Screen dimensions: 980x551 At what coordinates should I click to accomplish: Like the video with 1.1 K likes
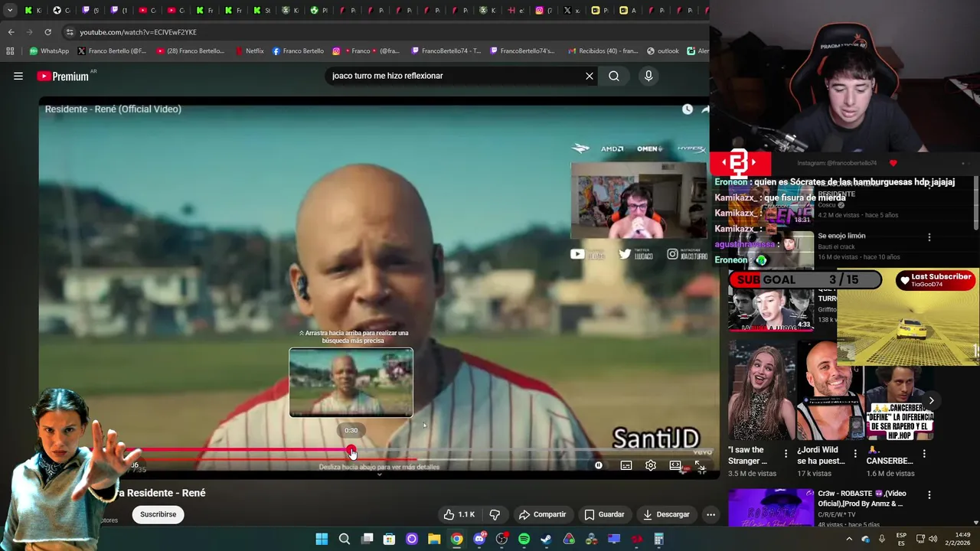[x=459, y=514]
